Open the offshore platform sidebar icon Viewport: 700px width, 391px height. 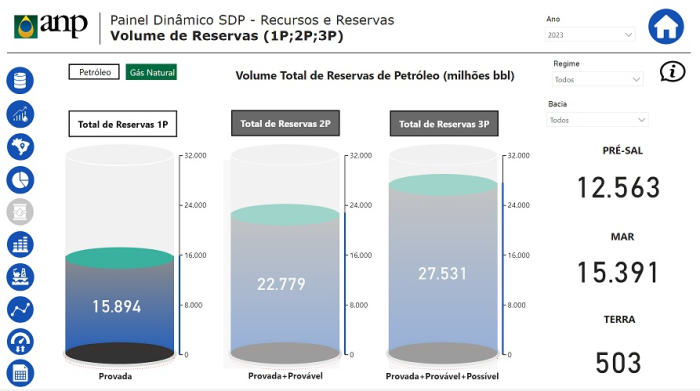pos(20,277)
